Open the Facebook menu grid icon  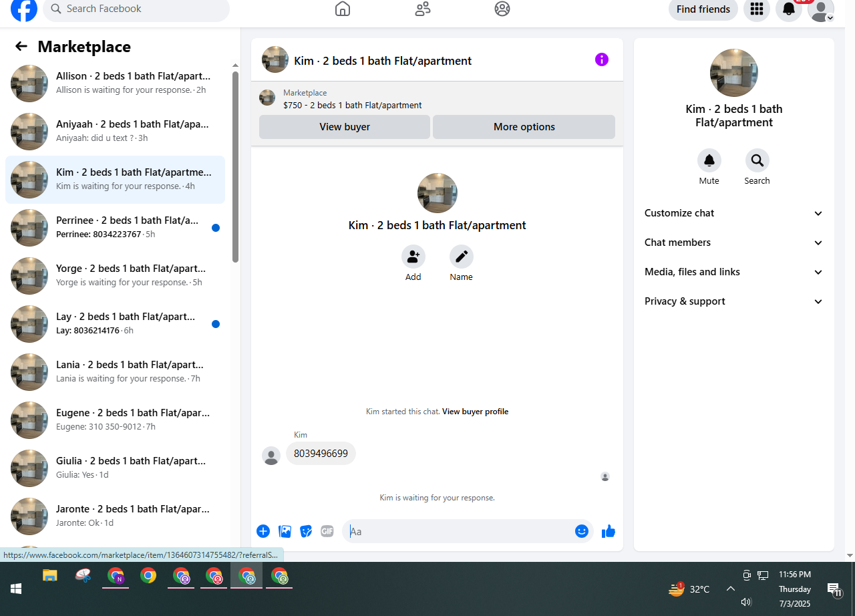point(757,9)
